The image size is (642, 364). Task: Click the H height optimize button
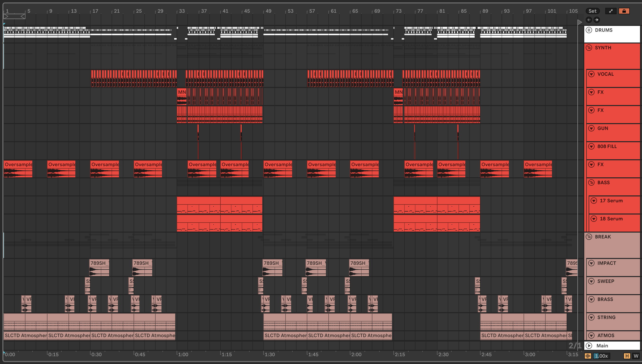click(x=627, y=356)
